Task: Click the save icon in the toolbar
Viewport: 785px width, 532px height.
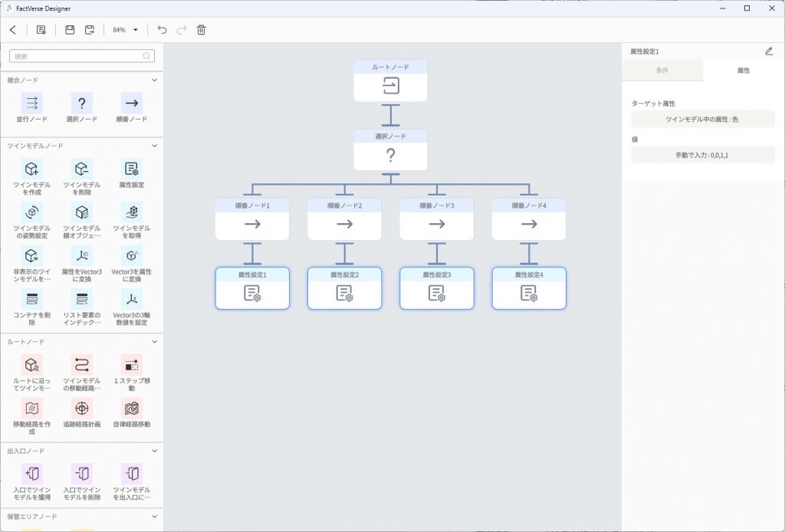Action: pyautogui.click(x=70, y=30)
